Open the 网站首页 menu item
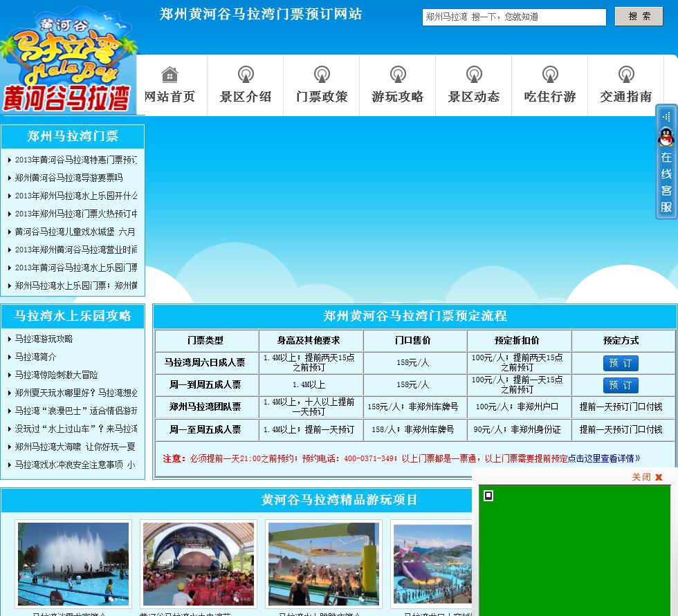This screenshot has height=616, width=678. point(170,96)
